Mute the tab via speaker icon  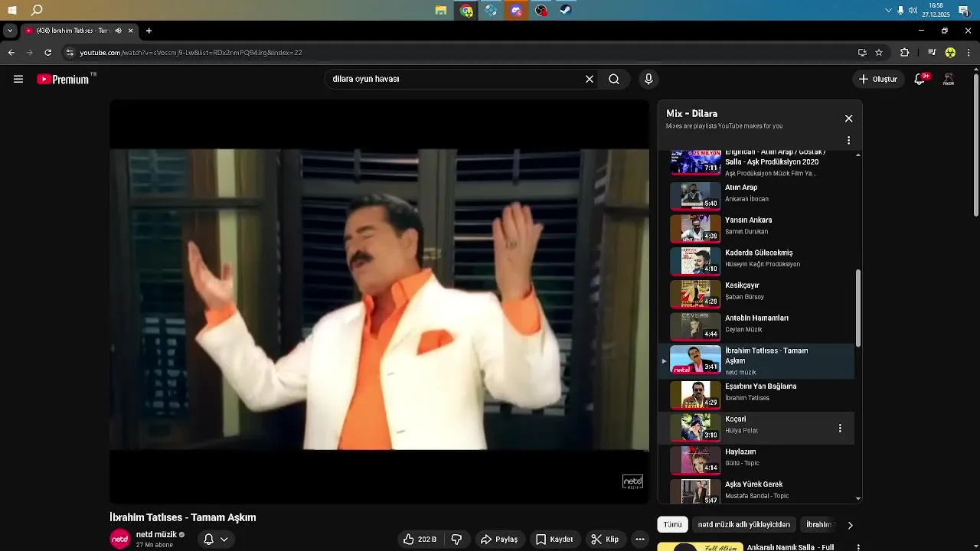(x=118, y=31)
